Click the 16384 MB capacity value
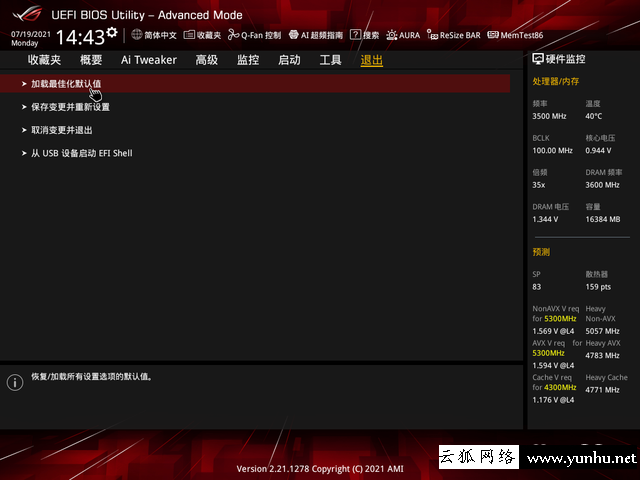 click(x=603, y=219)
